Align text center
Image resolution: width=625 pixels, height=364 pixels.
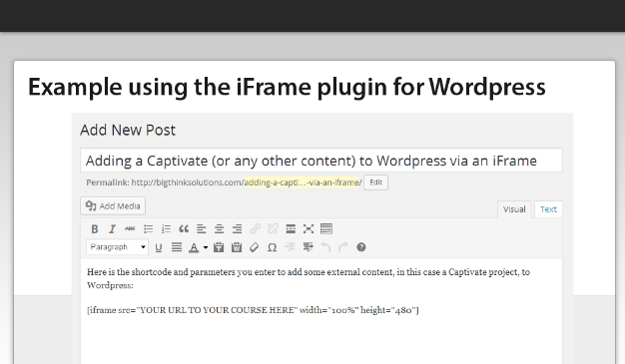pyautogui.click(x=219, y=229)
